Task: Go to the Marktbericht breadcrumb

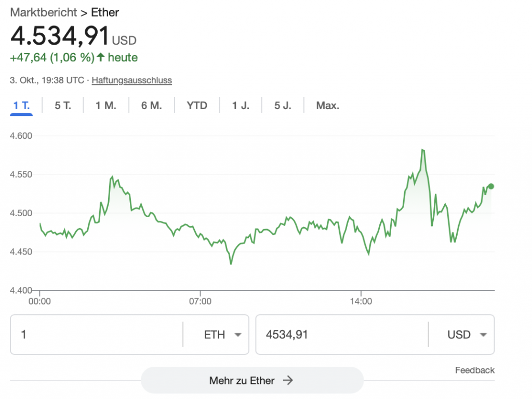Action: [44, 12]
